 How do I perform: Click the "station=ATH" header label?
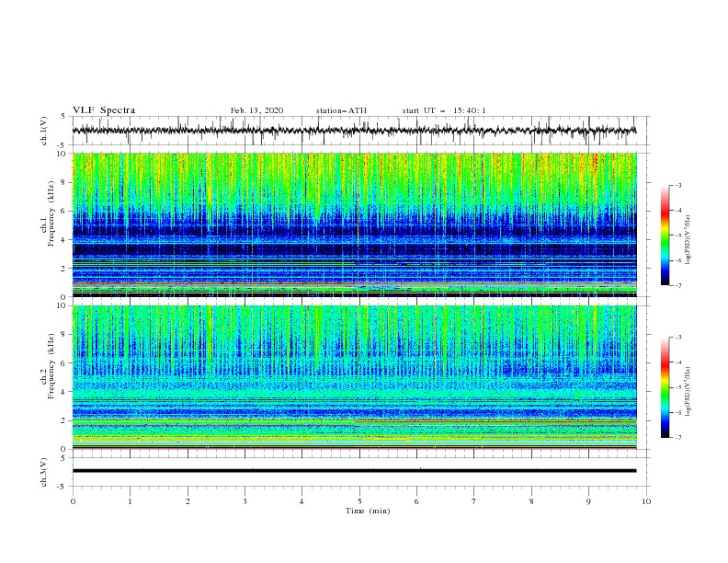tap(341, 110)
